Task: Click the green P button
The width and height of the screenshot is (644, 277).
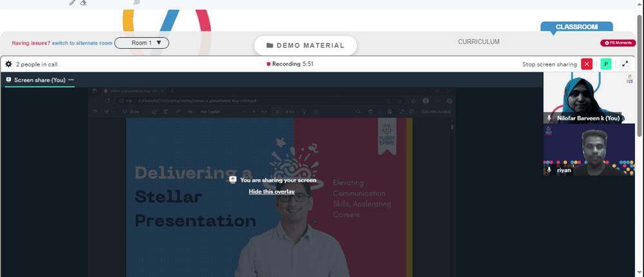Action: tap(606, 64)
